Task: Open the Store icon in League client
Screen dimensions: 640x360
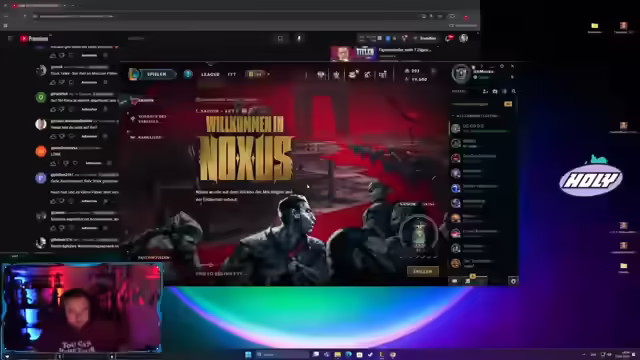Action: (383, 74)
